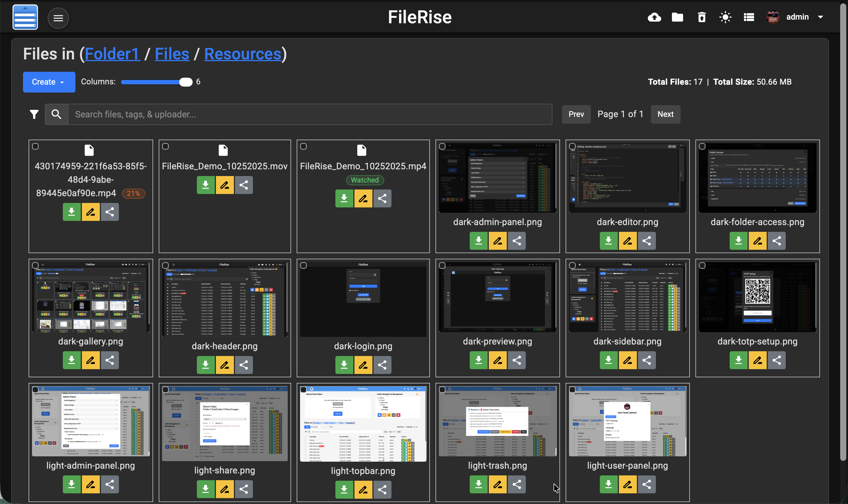
Task: Rename dark-gallery.png using yellow pencil button
Action: [x=90, y=360]
